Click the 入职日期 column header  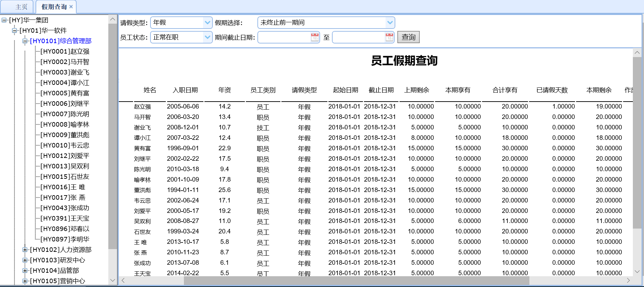[185, 90]
